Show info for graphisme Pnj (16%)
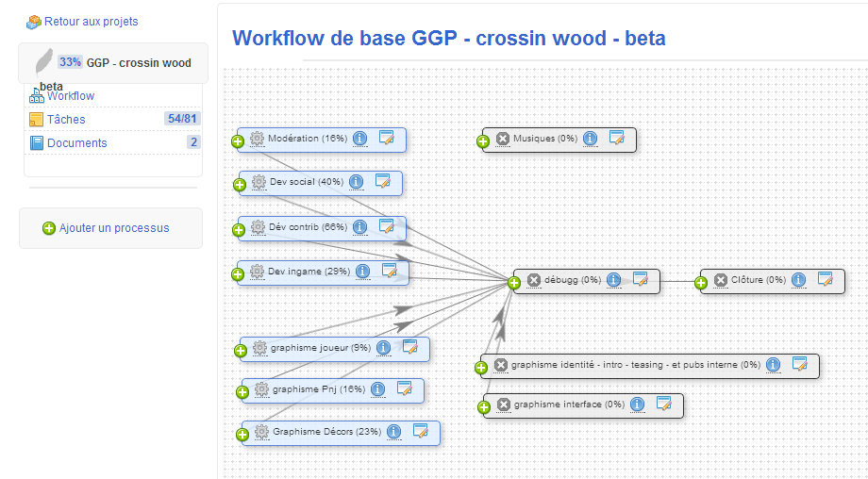The height and width of the screenshot is (479, 868). (377, 389)
